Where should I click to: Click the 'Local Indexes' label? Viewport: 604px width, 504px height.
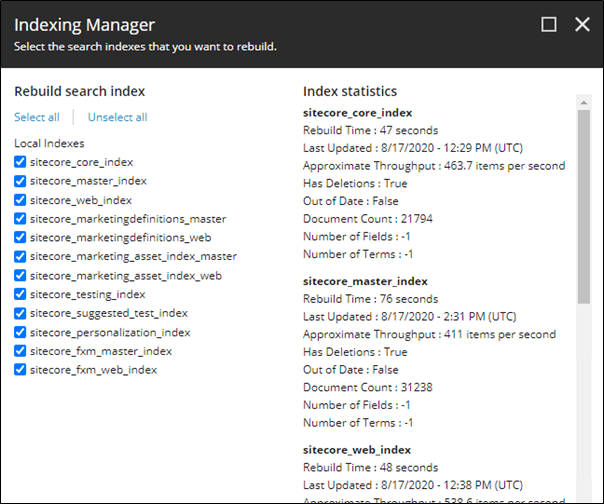[49, 143]
